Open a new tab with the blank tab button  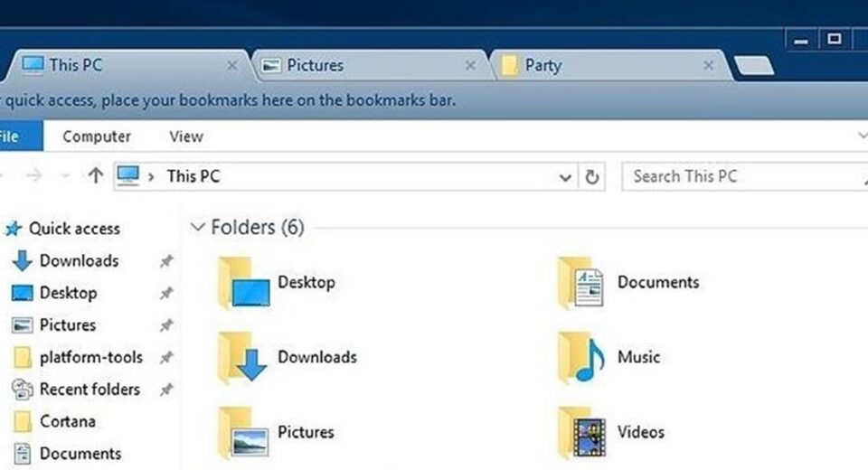[x=754, y=65]
